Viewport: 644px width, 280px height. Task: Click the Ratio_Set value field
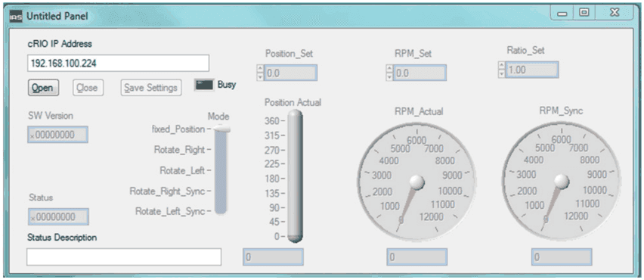coord(531,70)
